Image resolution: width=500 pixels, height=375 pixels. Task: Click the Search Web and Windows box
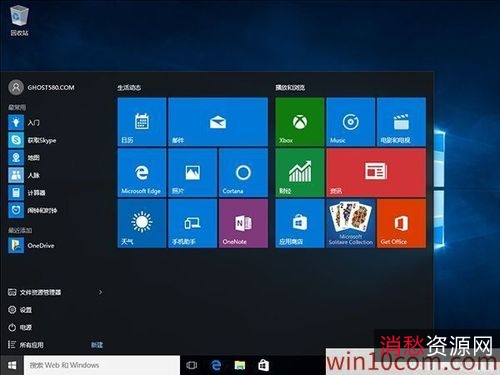(x=102, y=365)
